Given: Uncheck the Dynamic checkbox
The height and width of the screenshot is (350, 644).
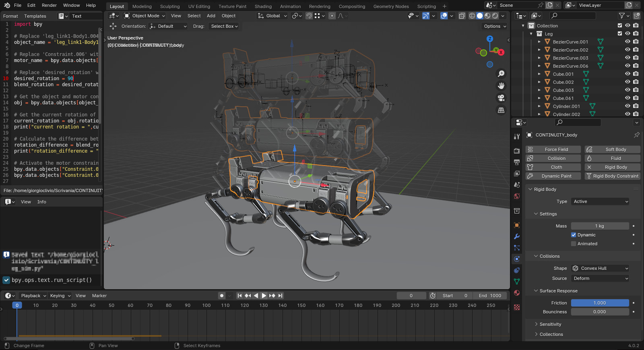Looking at the screenshot, I should (x=574, y=235).
